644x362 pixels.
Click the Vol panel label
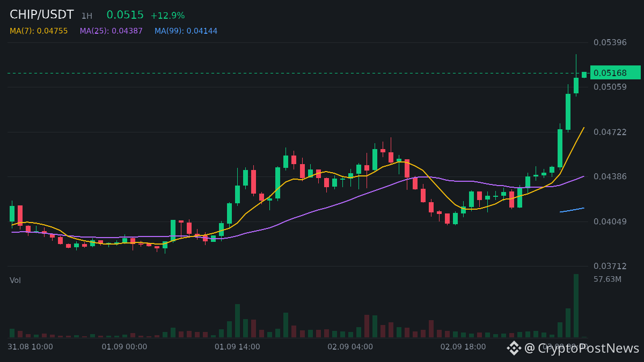[15, 280]
